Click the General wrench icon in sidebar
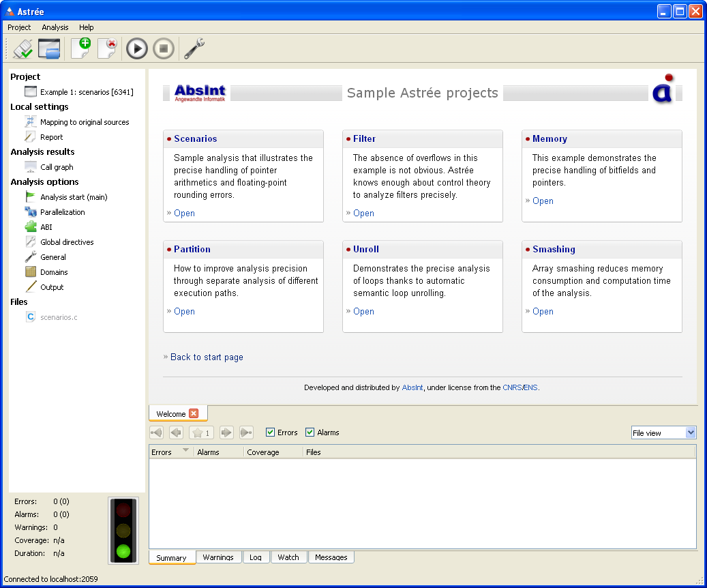Viewport: 707px width, 588px height. pos(31,256)
